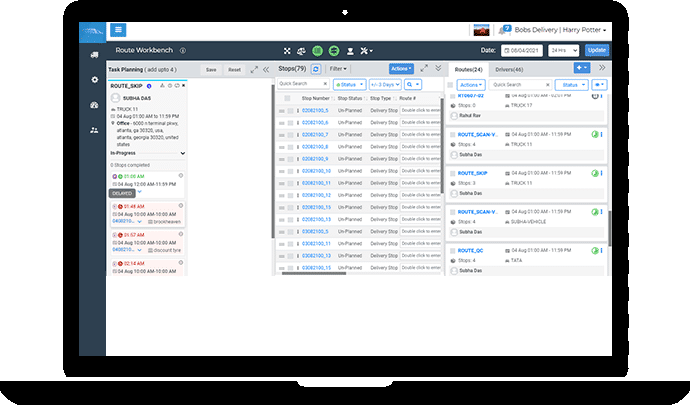This screenshot has height=406, width=690.
Task: Open the Routes Actions dropdown
Action: point(471,85)
